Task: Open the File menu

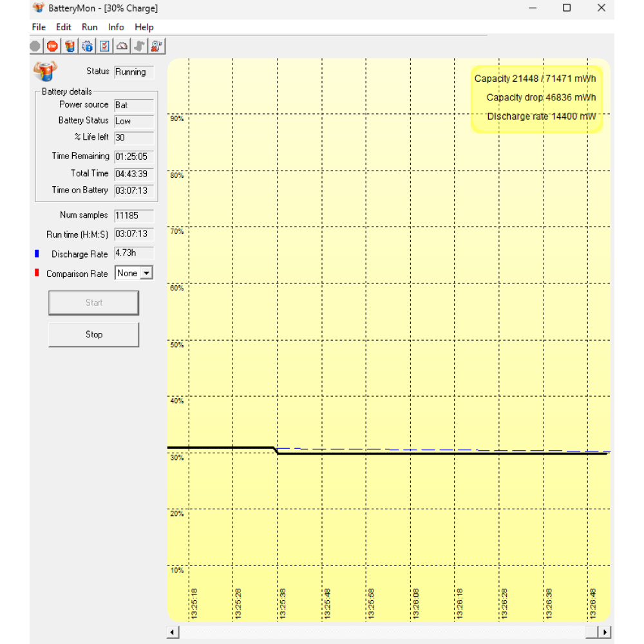Action: click(x=39, y=27)
